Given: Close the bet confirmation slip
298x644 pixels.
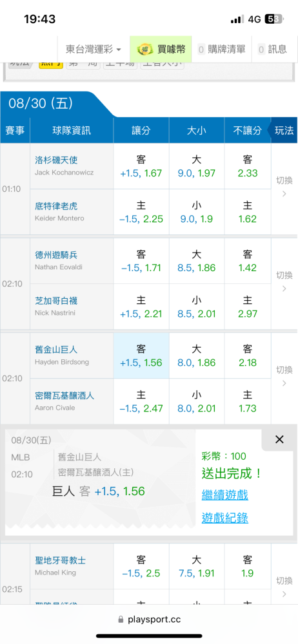Looking at the screenshot, I should click(x=279, y=439).
